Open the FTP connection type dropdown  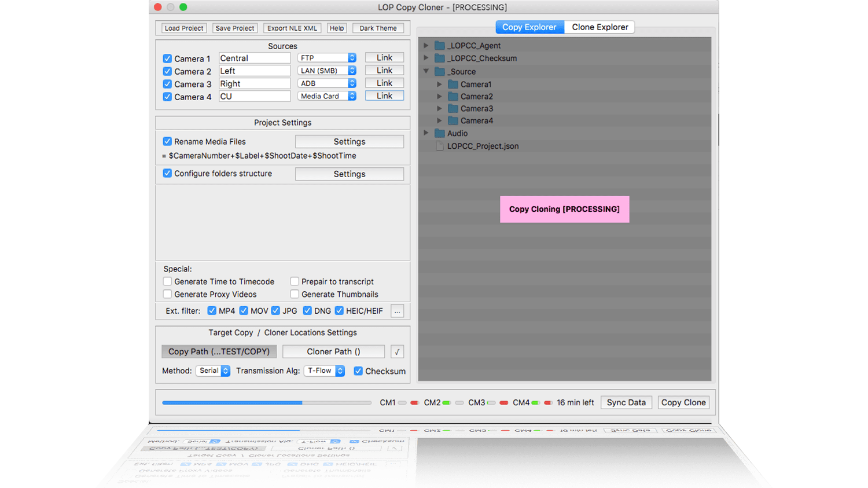(x=327, y=58)
